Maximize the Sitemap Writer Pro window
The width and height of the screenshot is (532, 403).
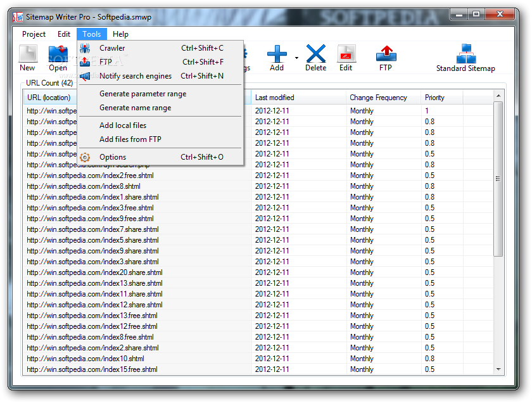tap(476, 15)
